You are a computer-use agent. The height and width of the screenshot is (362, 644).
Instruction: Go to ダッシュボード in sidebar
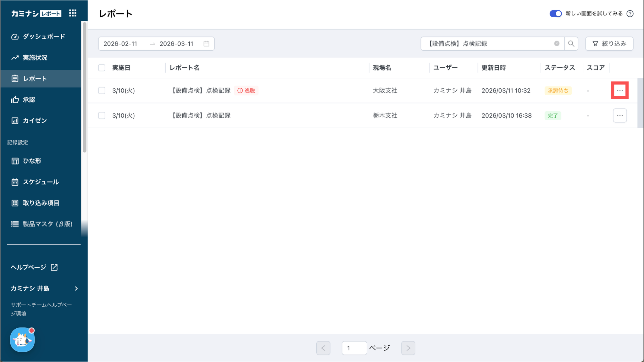pos(44,36)
